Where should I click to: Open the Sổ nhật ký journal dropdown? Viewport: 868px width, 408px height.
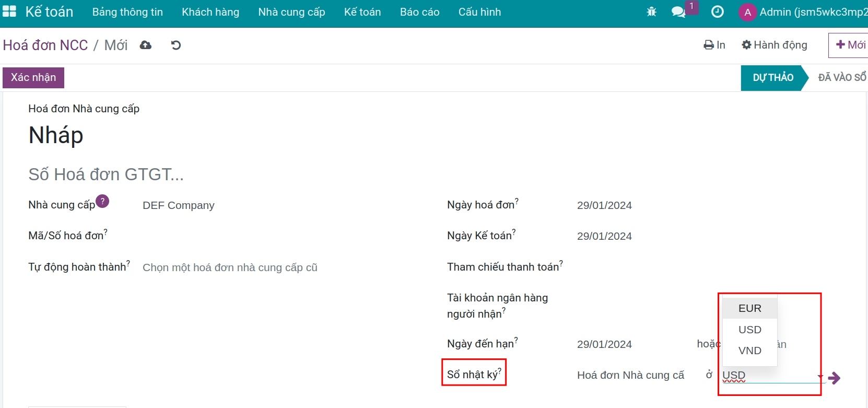pos(631,375)
